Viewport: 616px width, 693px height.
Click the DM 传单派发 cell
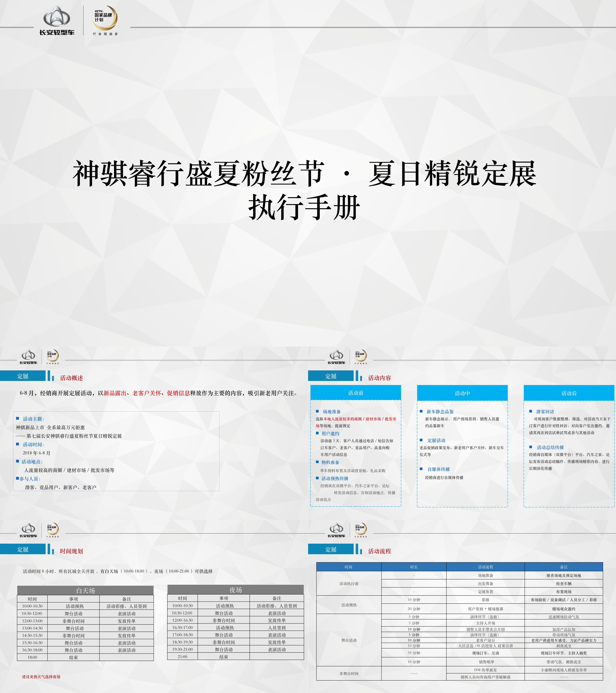(x=485, y=670)
